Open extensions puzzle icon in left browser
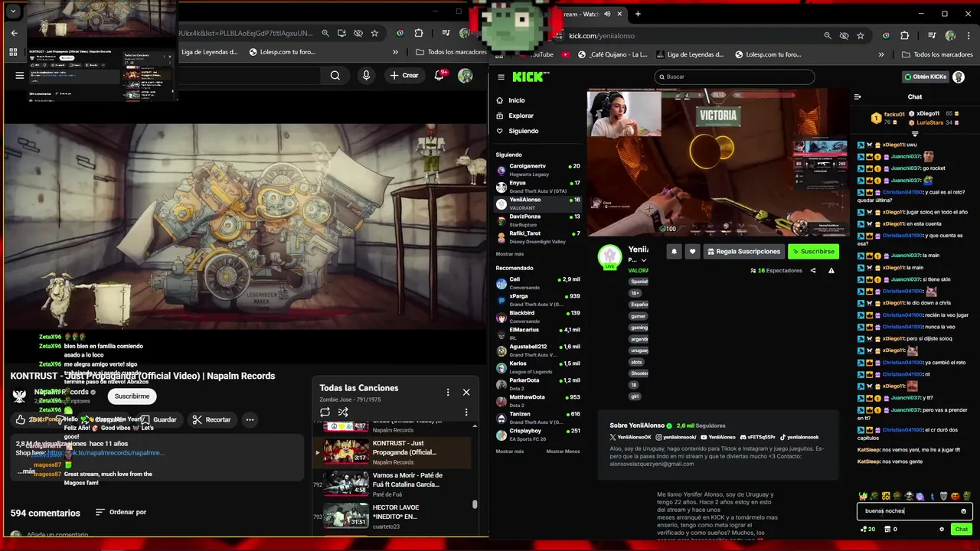 point(419,33)
